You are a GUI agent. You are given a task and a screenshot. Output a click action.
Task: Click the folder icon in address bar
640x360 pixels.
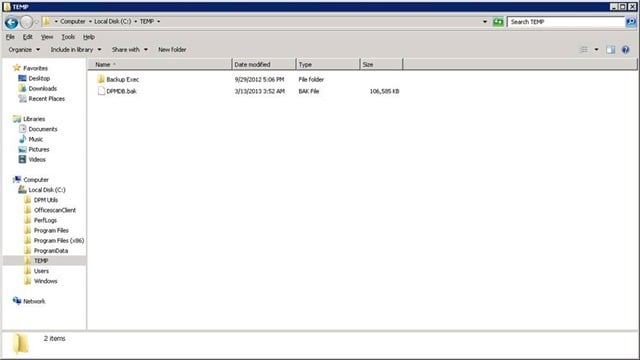coord(47,21)
